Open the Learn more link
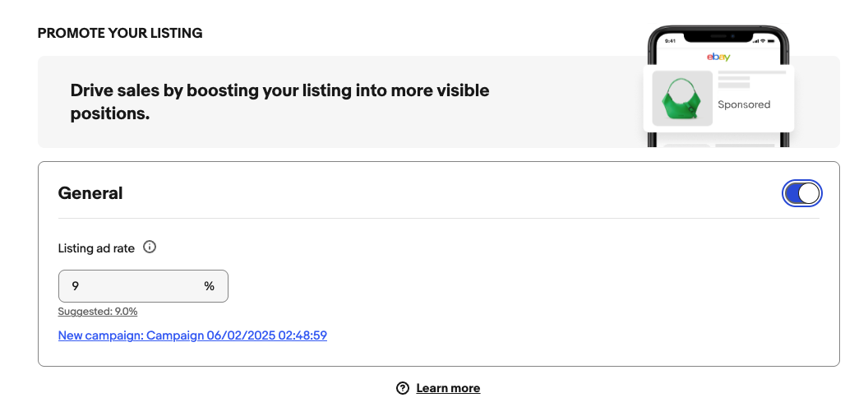The height and width of the screenshot is (407, 868). [448, 388]
